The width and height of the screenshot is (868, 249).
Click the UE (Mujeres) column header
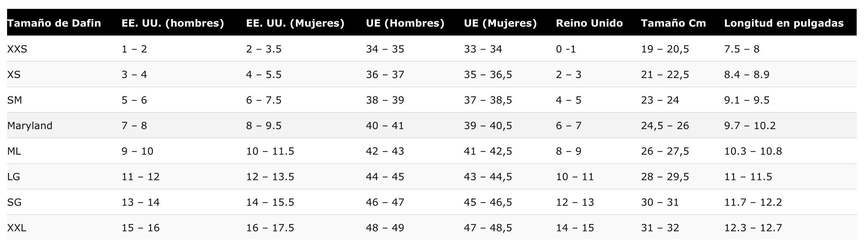500,23
